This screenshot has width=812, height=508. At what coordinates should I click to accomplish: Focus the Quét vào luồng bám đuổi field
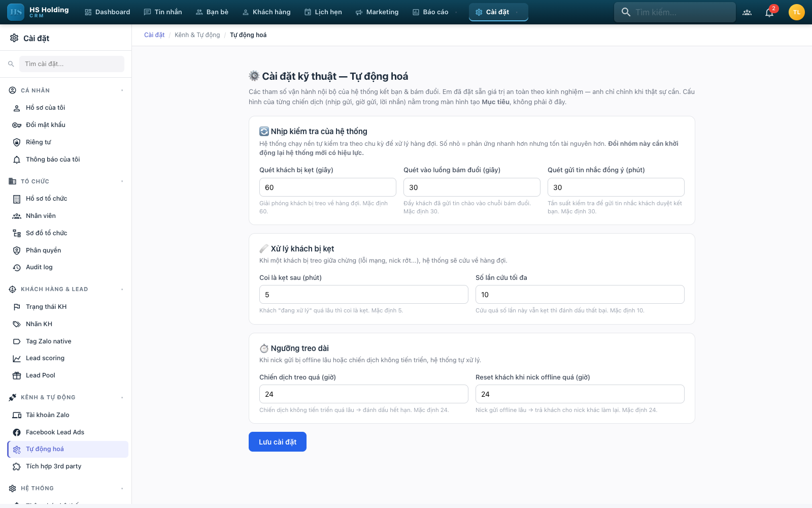(472, 187)
